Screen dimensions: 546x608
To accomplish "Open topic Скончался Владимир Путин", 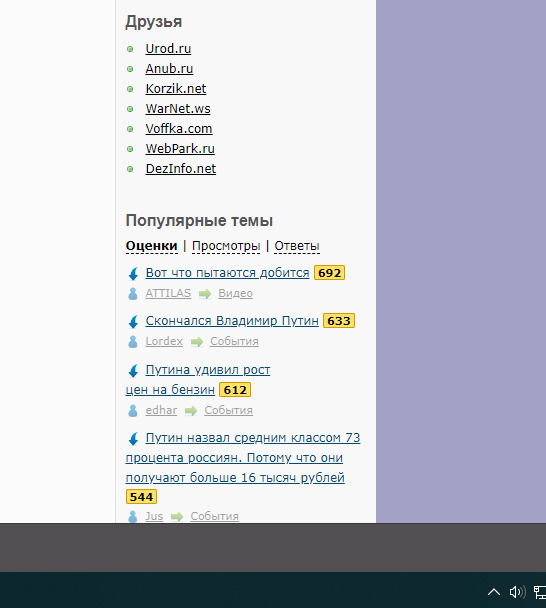I will tap(232, 321).
